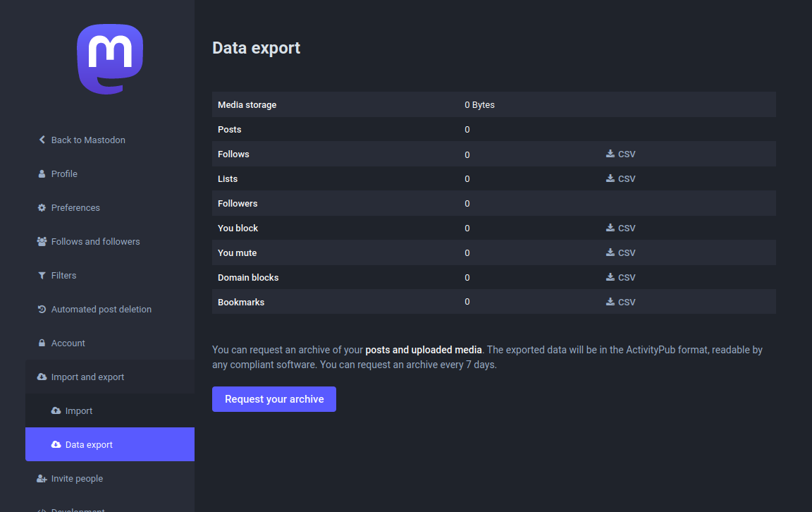
Task: Click the Account lock icon
Action: click(41, 343)
